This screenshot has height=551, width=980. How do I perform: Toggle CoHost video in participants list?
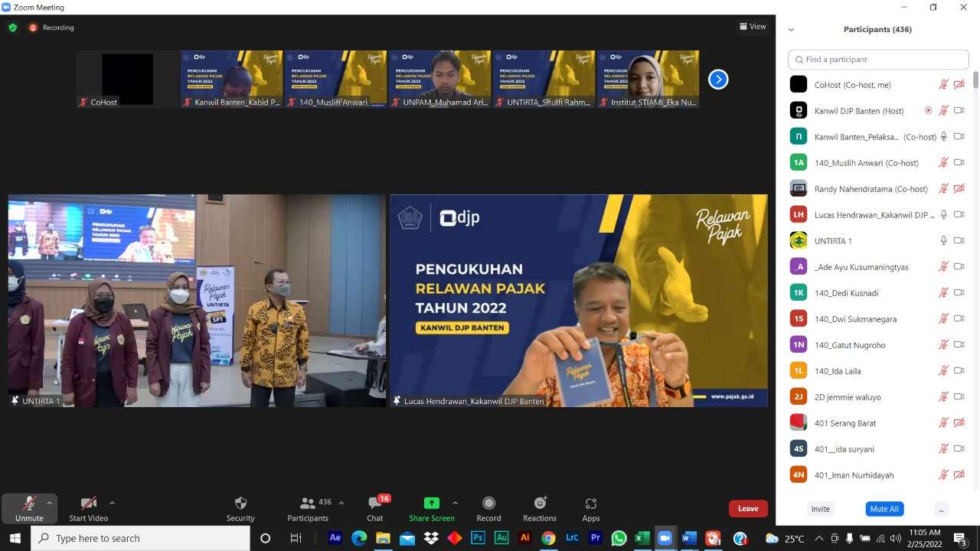pos(959,84)
